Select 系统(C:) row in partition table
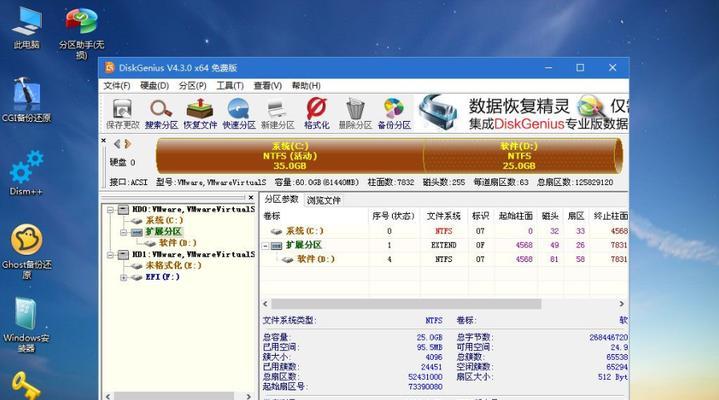 444,231
